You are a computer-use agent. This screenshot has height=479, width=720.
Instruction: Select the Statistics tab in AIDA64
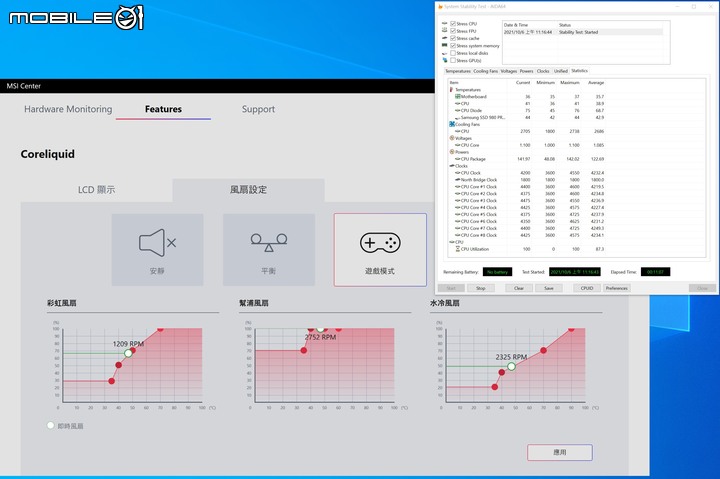(x=579, y=71)
